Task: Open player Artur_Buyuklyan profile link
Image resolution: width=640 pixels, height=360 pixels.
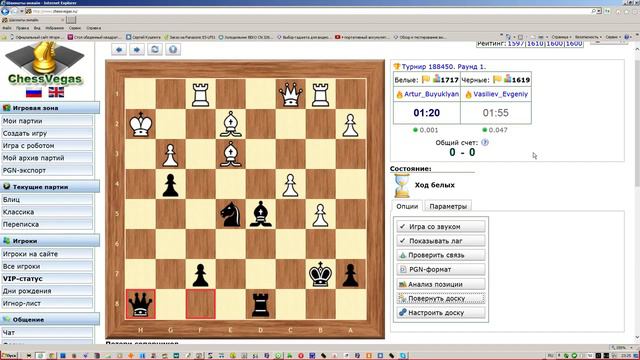Action: 431,94
